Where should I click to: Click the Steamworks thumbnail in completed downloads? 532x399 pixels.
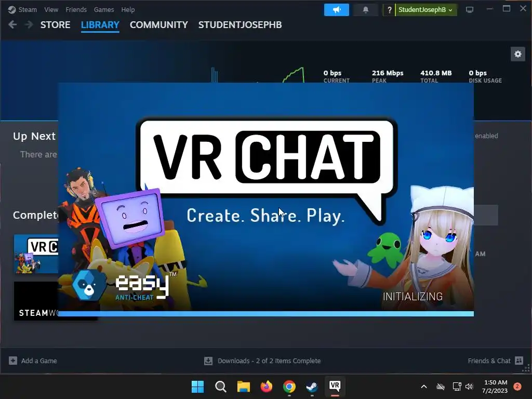coord(36,301)
